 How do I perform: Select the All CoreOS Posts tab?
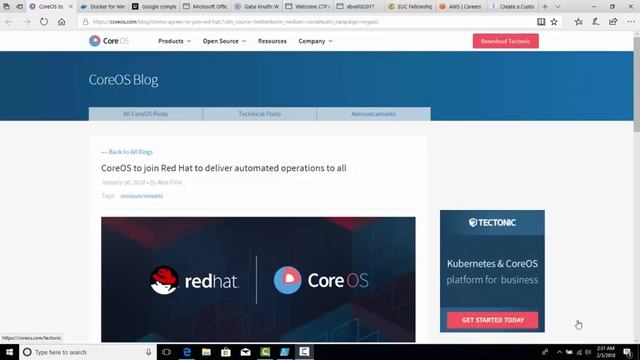click(x=146, y=114)
